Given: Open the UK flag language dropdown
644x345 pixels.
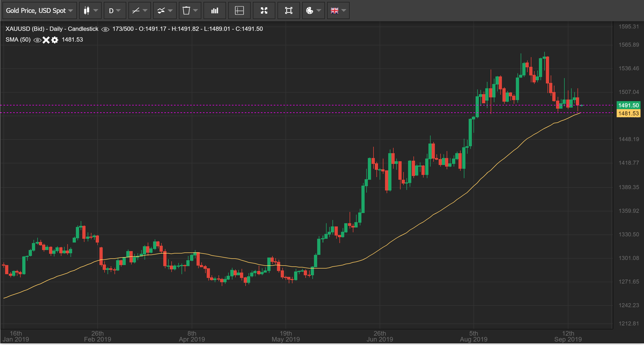Looking at the screenshot, I should tap(338, 11).
